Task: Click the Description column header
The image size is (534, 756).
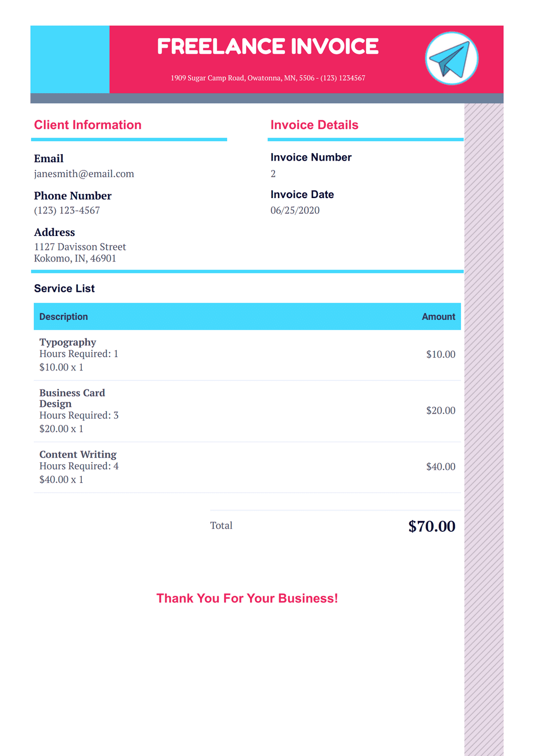Action: coord(63,317)
